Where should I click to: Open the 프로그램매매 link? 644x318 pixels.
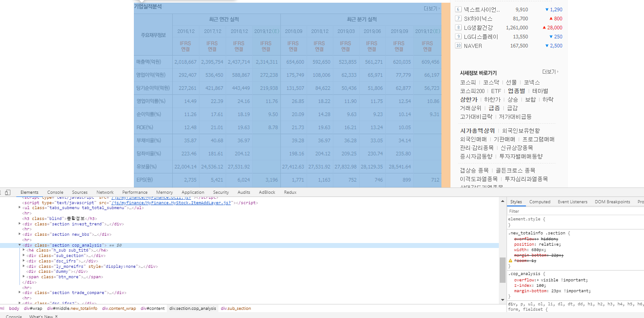point(538,139)
